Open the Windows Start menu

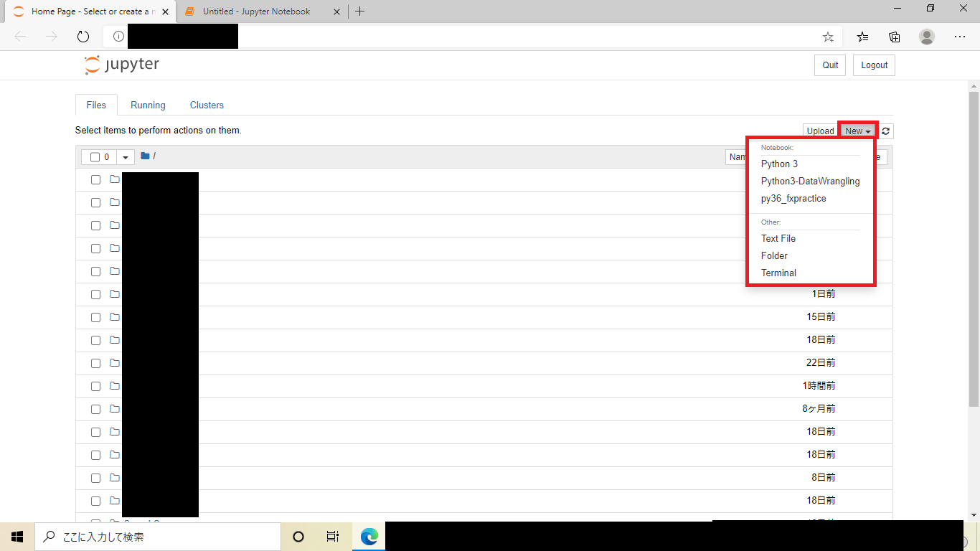[x=17, y=537]
